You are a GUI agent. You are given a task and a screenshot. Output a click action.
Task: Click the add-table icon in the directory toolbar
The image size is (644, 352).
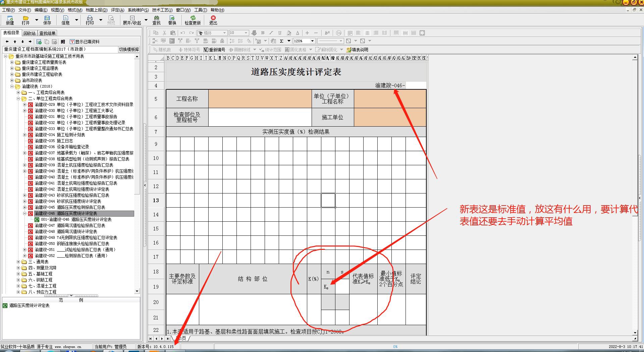coord(39,42)
